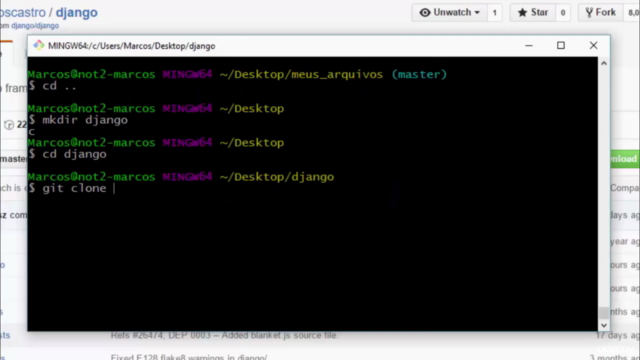Image resolution: width=640 pixels, height=360 pixels.
Task: Click the 'cd django' command text
Action: [x=74, y=154]
